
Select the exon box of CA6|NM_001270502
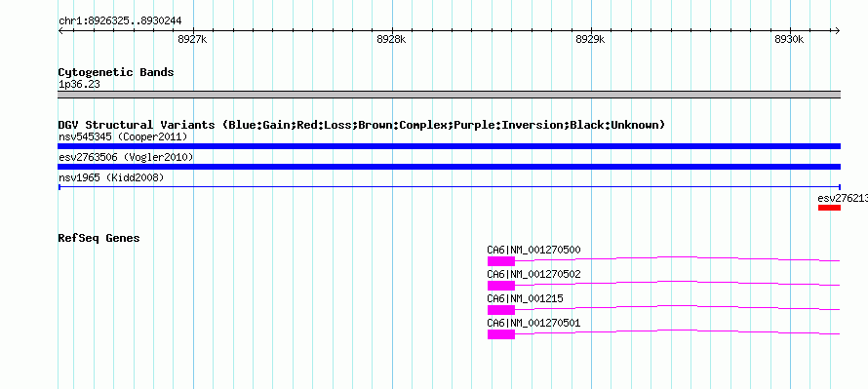[x=501, y=286]
